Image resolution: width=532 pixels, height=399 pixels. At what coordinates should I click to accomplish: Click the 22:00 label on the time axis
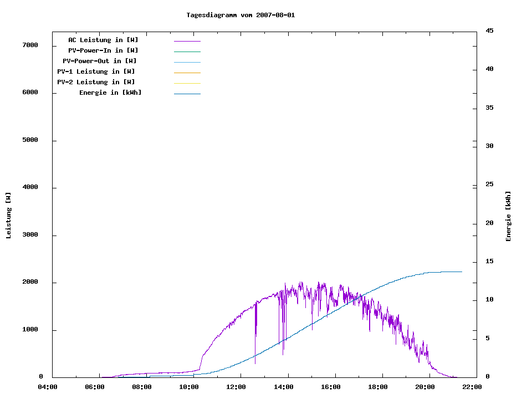[x=472, y=387]
